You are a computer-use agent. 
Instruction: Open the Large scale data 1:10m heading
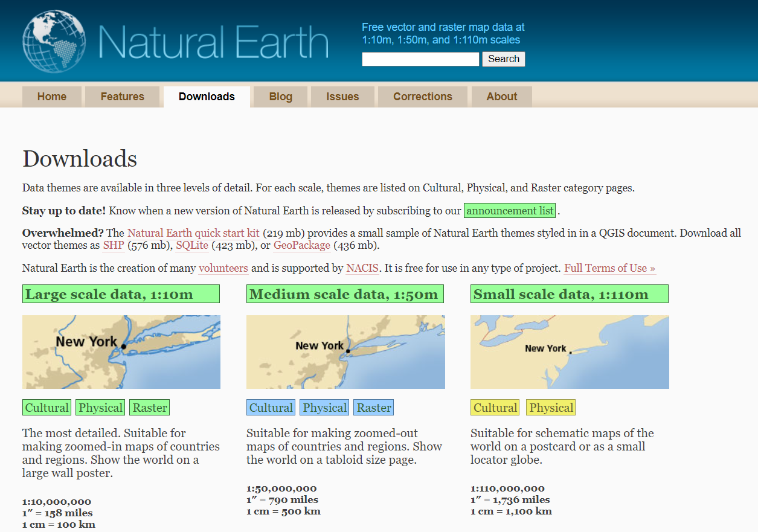click(121, 295)
